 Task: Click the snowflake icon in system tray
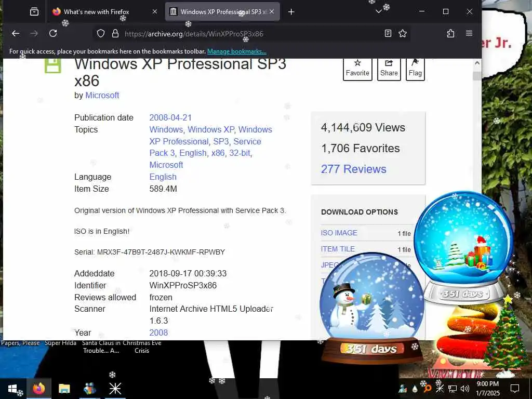(440, 389)
